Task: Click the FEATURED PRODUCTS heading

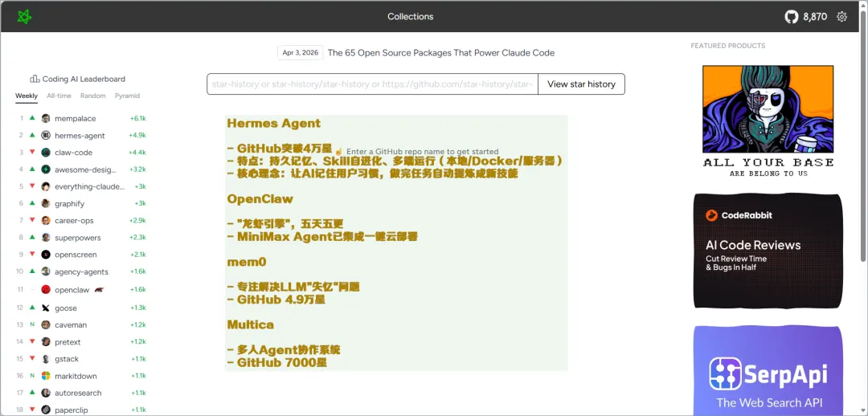Action: coord(728,46)
